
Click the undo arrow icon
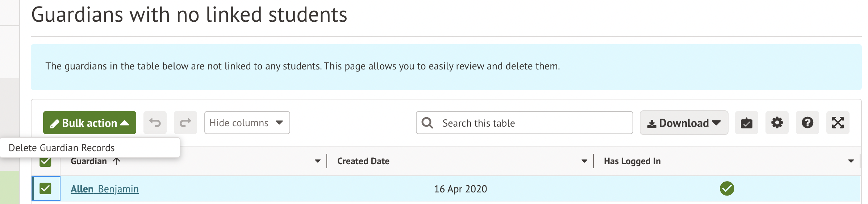[155, 123]
